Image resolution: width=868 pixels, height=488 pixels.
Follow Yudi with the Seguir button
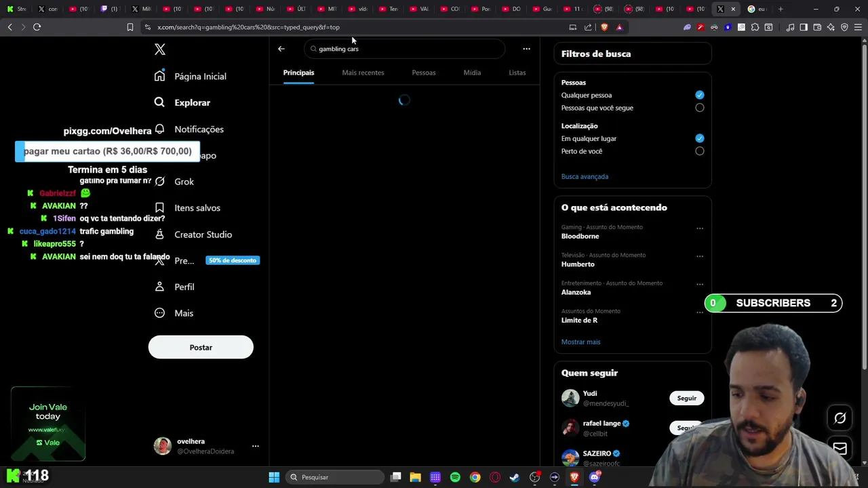[x=686, y=398]
